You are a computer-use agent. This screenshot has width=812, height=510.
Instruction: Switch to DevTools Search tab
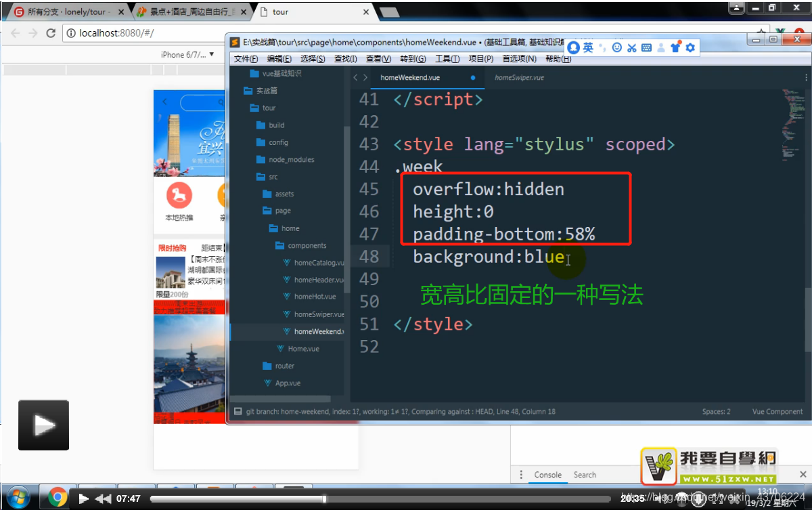pos(585,475)
